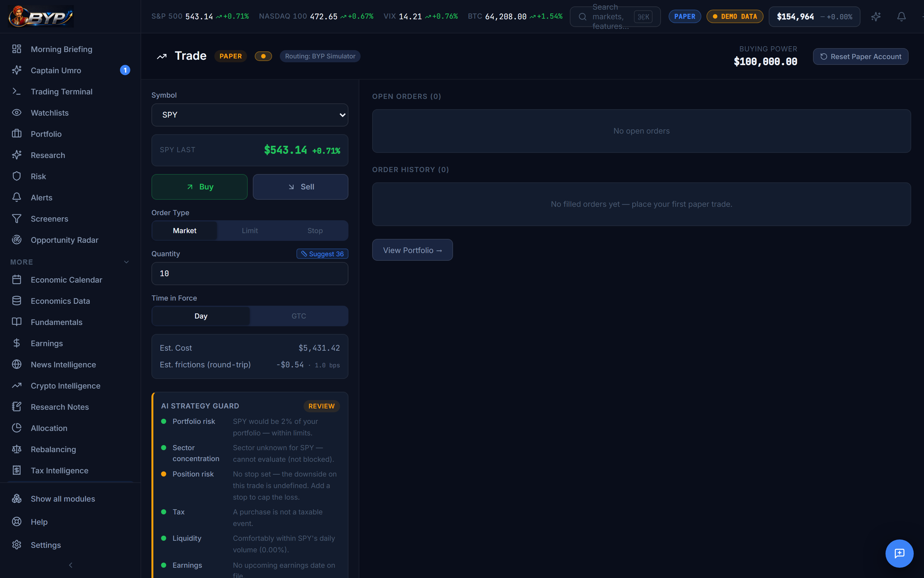This screenshot has width=924, height=578.
Task: Click the BTC 64,208.00 ticker
Action: pos(515,16)
